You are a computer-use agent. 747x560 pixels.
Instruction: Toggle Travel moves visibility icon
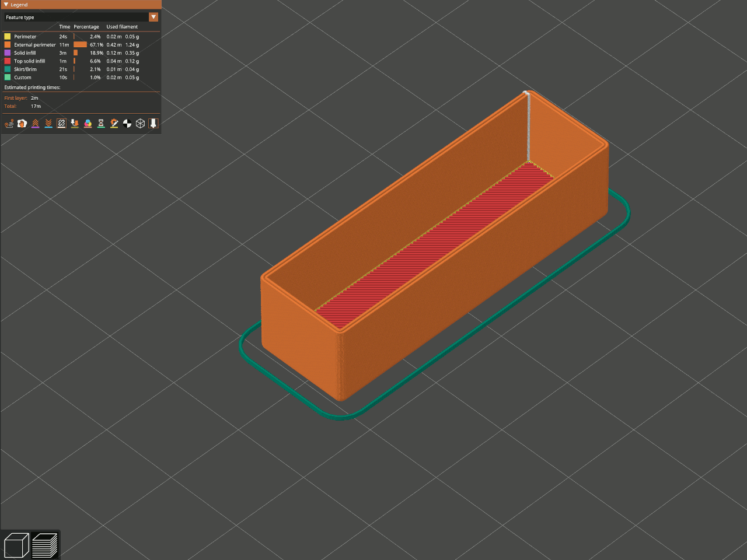click(x=9, y=123)
